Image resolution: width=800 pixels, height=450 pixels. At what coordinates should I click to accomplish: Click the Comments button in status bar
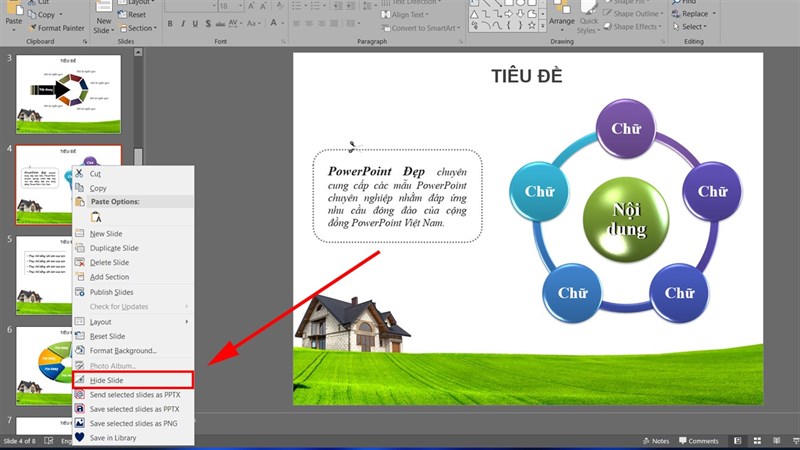698,441
